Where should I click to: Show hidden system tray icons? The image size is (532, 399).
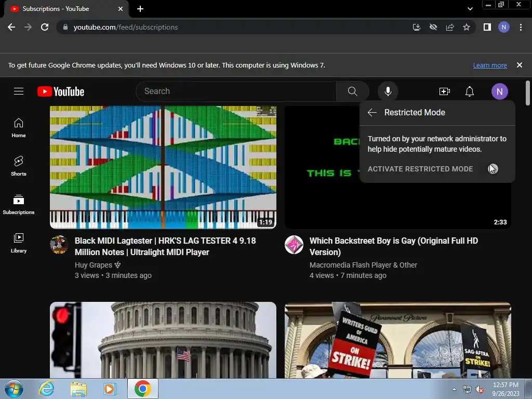point(454,389)
